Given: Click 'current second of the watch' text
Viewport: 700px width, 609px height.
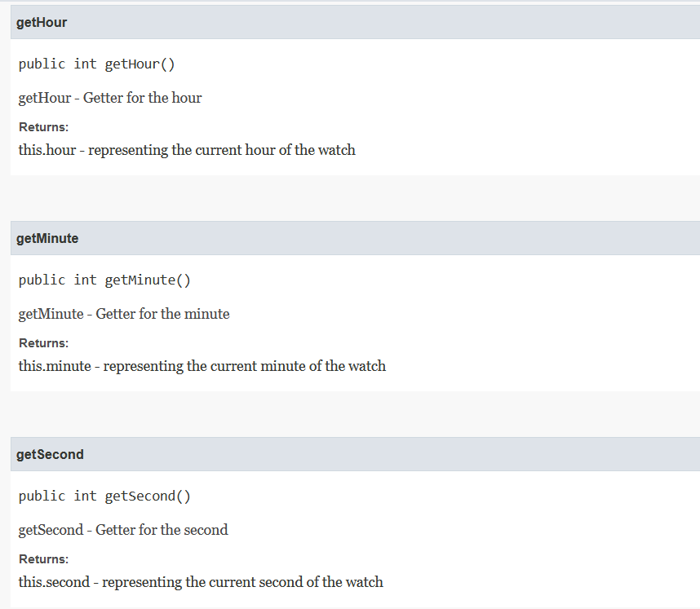Looking at the screenshot, I should (296, 582).
